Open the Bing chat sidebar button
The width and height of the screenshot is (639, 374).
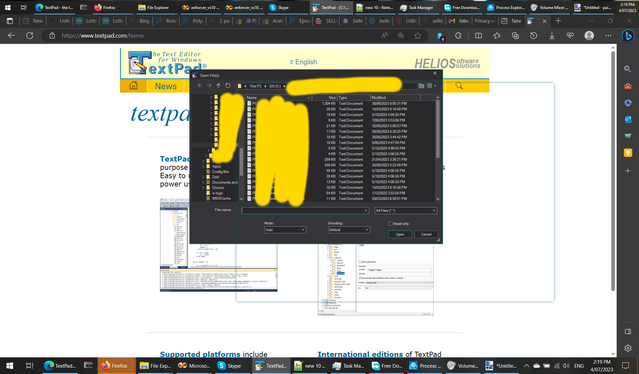628,36
